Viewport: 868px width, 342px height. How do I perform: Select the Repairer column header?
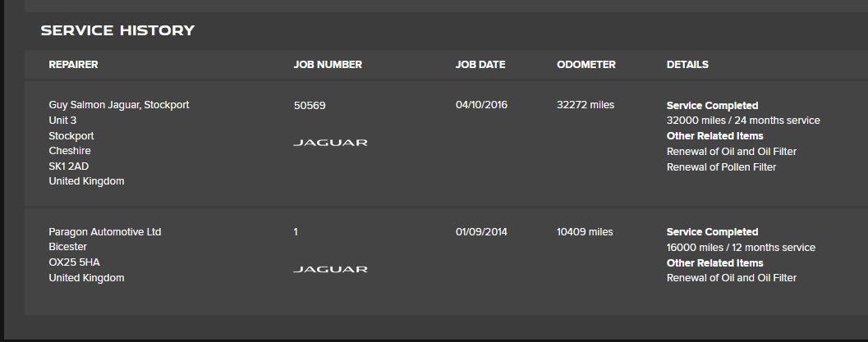coord(73,65)
